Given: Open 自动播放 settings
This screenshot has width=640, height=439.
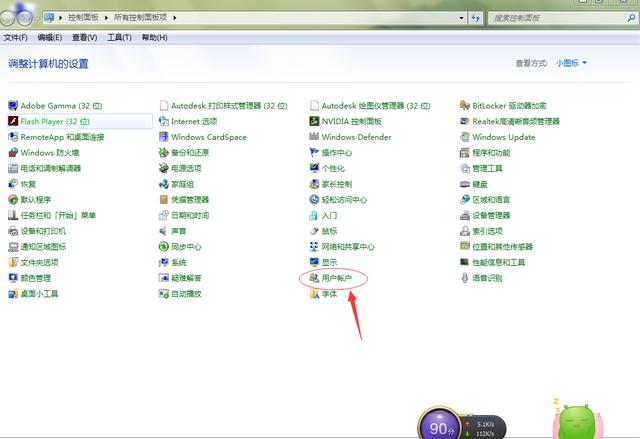Looking at the screenshot, I should coord(180,293).
